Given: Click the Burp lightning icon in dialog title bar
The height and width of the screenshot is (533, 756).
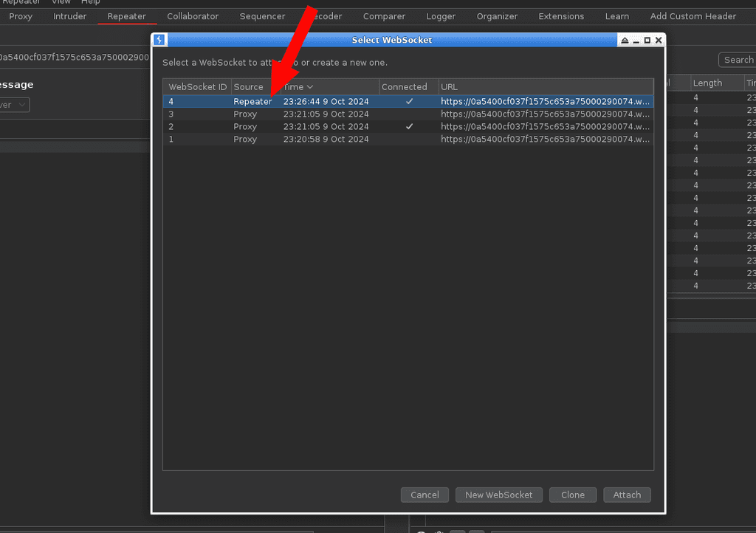Looking at the screenshot, I should 159,40.
